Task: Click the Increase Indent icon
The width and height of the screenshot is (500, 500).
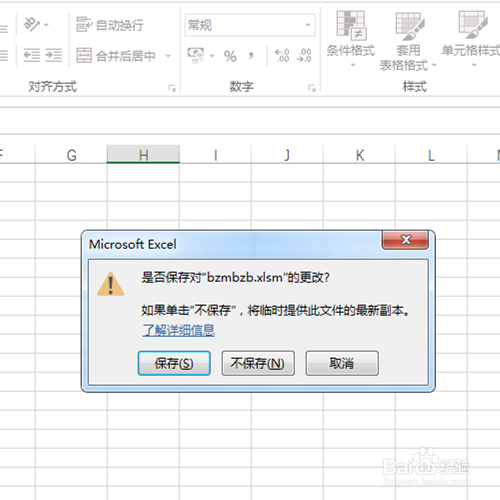Action: tap(54, 55)
